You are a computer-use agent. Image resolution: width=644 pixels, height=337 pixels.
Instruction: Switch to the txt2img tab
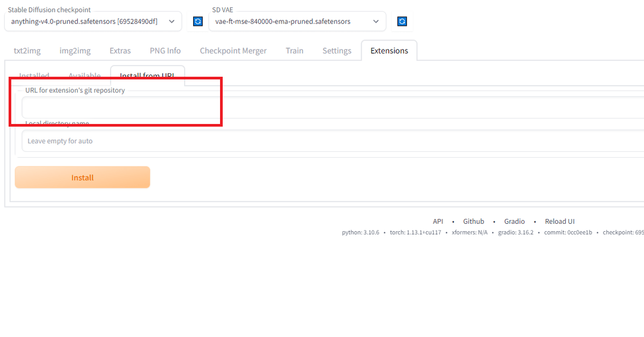[x=27, y=50]
